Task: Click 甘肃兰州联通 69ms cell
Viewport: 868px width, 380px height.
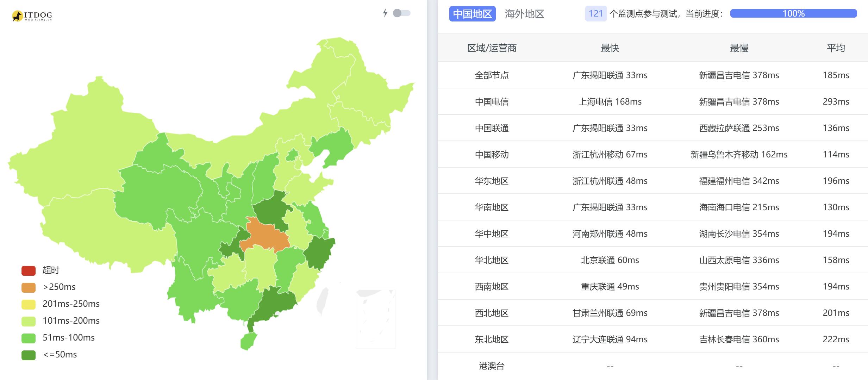Action: pos(610,313)
